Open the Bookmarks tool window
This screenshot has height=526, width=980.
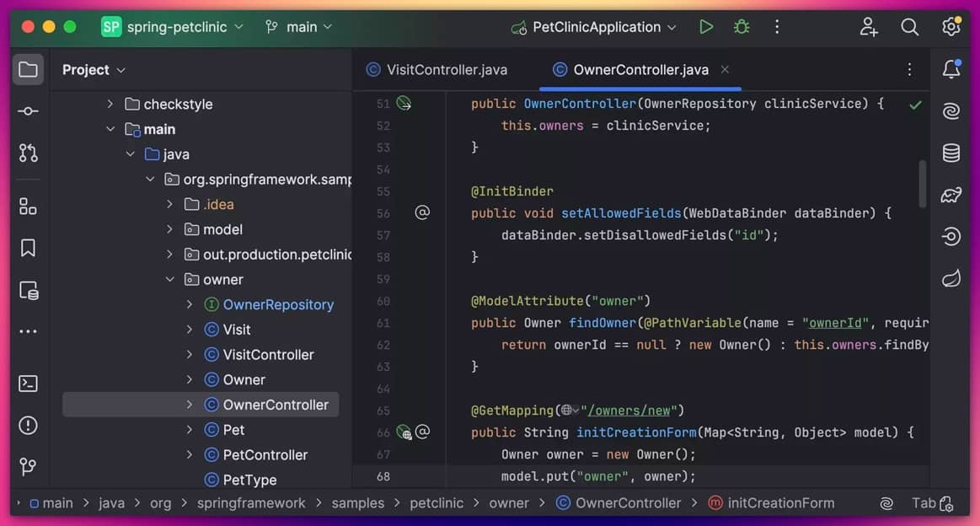tap(28, 248)
